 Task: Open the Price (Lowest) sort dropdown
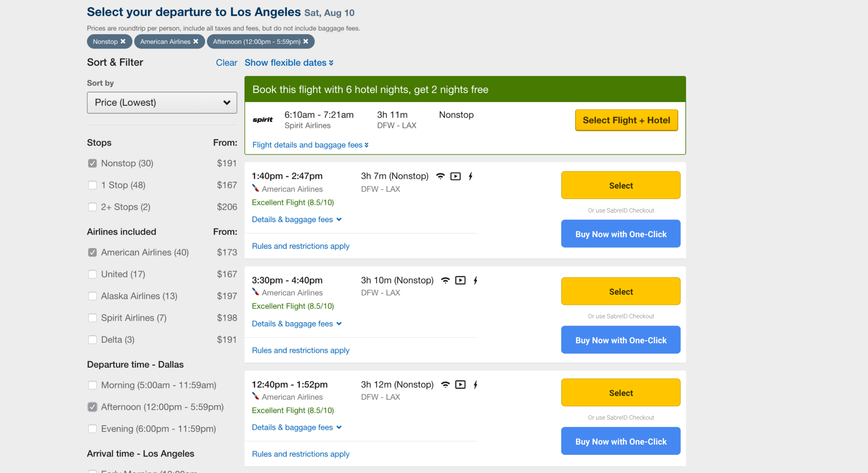[x=162, y=103]
